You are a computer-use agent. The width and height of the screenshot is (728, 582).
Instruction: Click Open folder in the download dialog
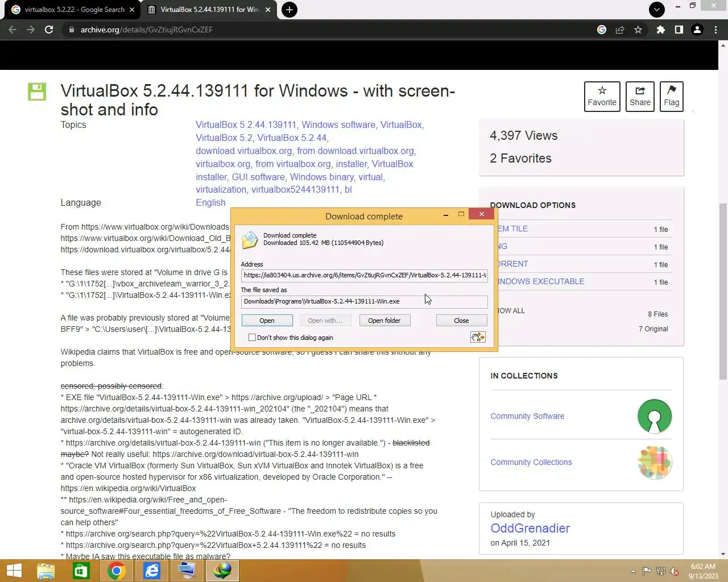(x=384, y=321)
